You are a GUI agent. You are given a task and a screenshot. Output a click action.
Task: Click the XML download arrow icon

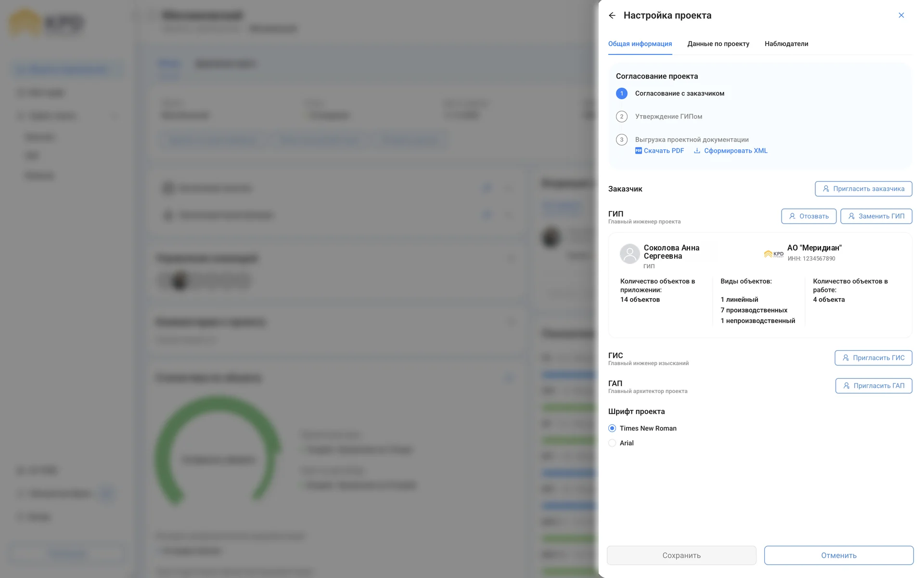697,151
